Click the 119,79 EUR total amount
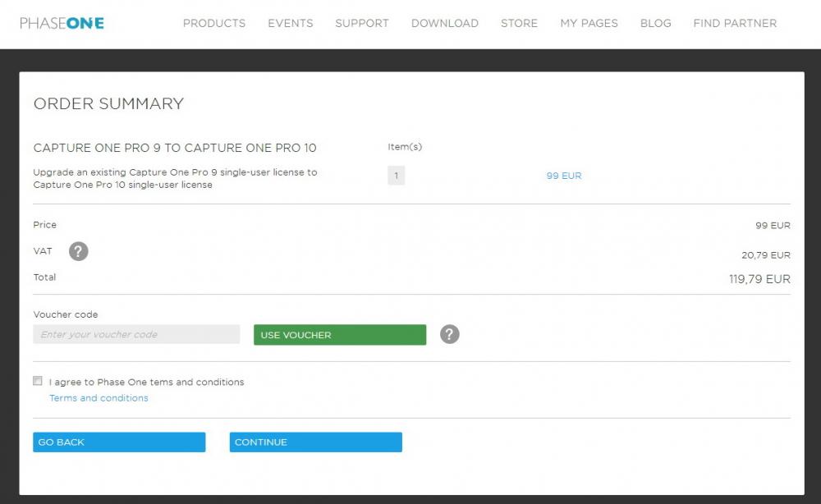 [x=759, y=279]
